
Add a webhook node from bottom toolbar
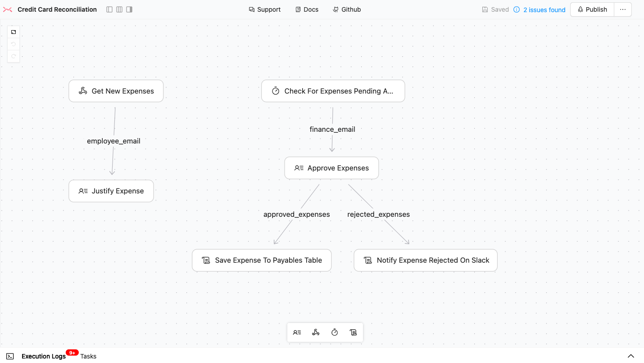pos(316,332)
